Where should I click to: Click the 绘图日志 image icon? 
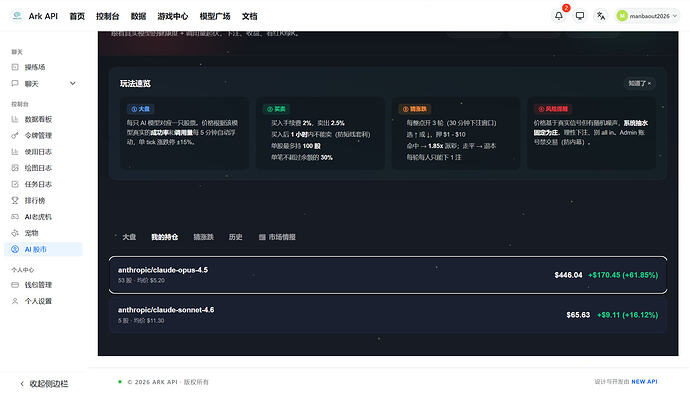(x=15, y=168)
